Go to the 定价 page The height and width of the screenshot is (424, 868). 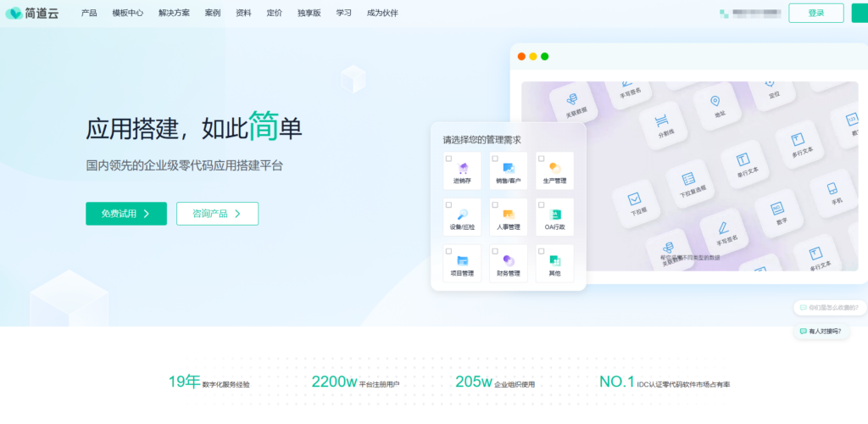click(x=275, y=13)
